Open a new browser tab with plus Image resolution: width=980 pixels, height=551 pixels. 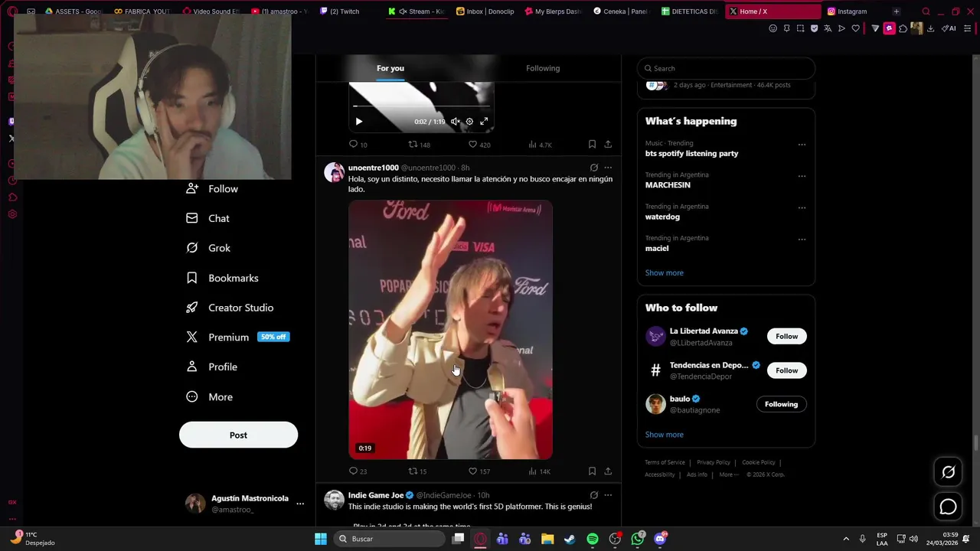click(x=896, y=11)
